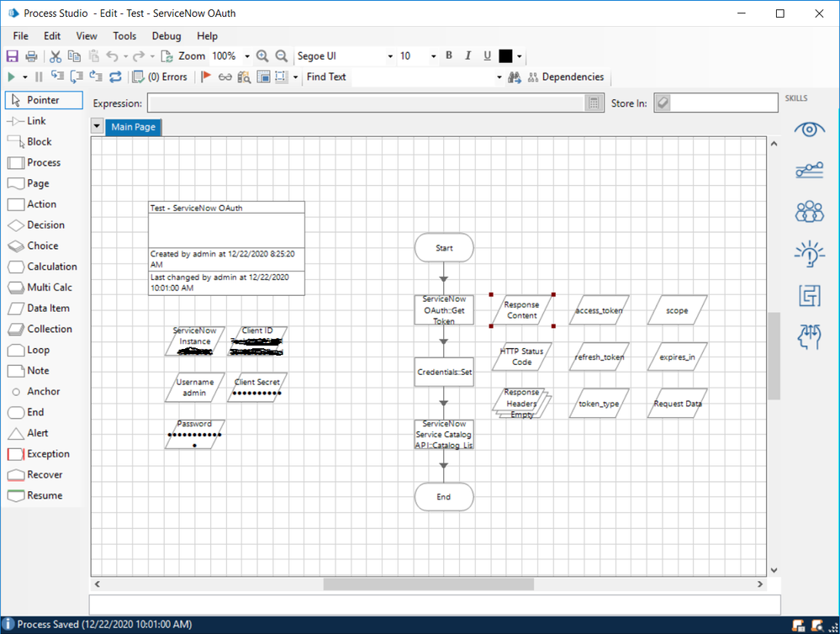Click the Zoom in magnifier icon
Image resolution: width=840 pixels, height=634 pixels.
[x=262, y=56]
